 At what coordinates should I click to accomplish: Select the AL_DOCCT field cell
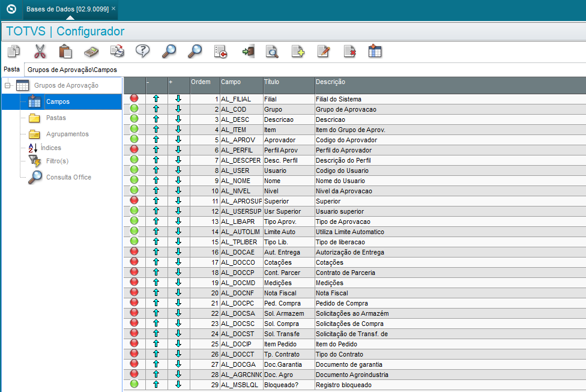tap(241, 354)
